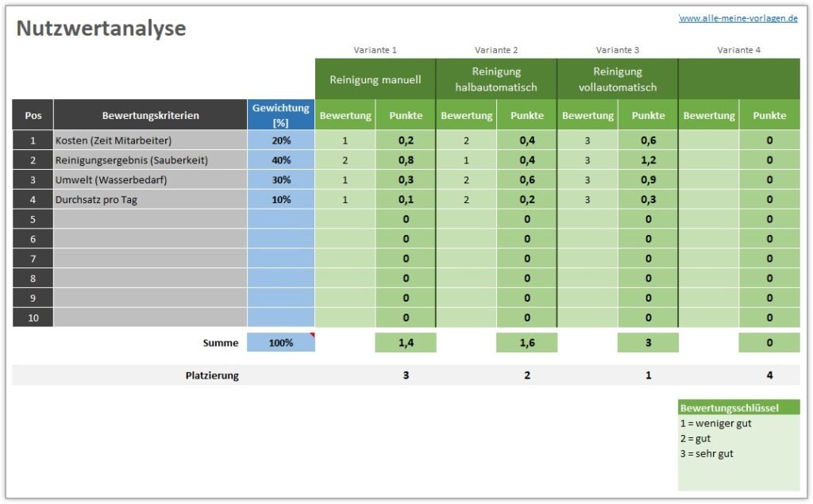813x504 pixels.
Task: Select the 30% weighting cell
Action: pyautogui.click(x=280, y=180)
